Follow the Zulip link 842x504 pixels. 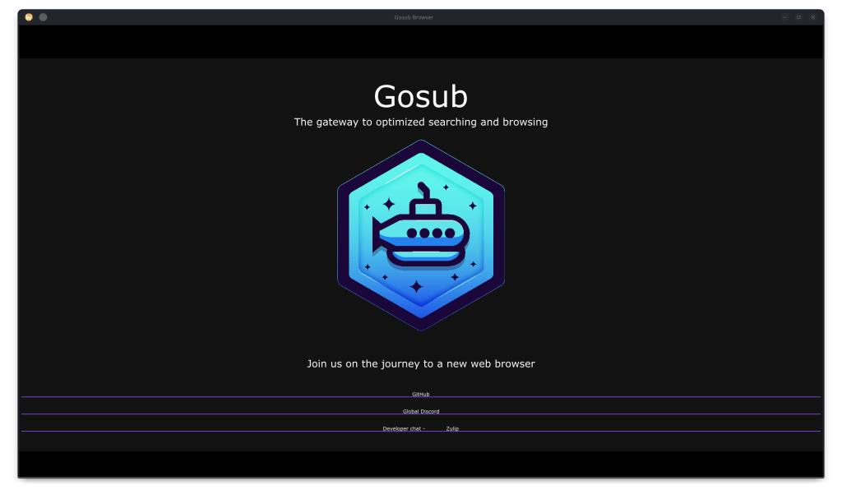(x=452, y=428)
